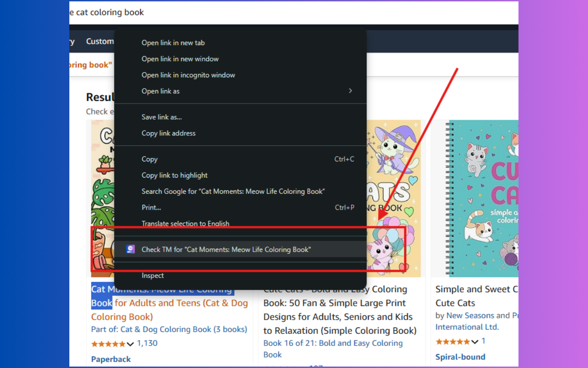Open the "International Ltd." author link
Image resolution: width=588 pixels, height=368 pixels.
coord(467,327)
